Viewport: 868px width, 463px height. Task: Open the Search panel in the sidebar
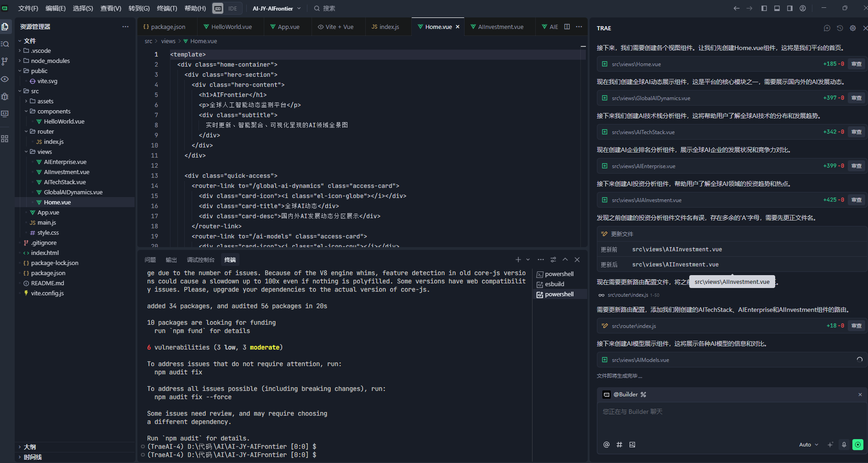[x=6, y=44]
